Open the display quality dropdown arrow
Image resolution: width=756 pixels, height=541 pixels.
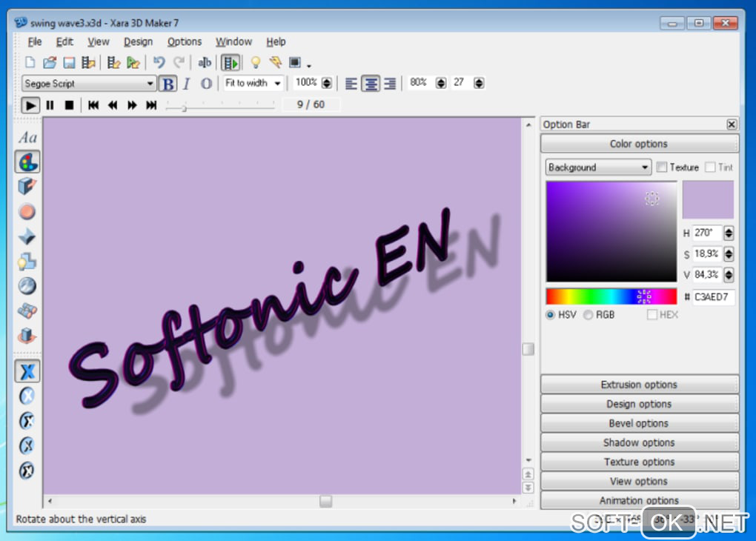coord(309,64)
